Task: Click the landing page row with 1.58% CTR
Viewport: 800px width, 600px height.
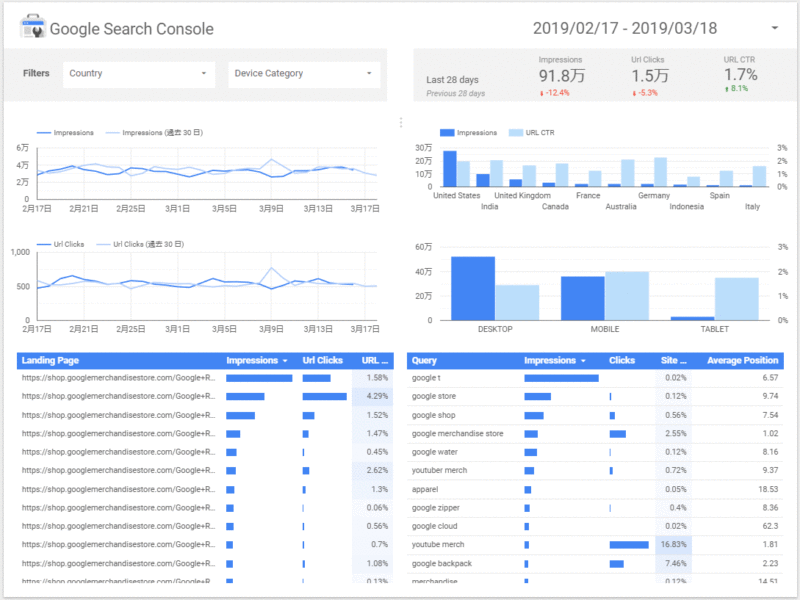Action: point(205,378)
